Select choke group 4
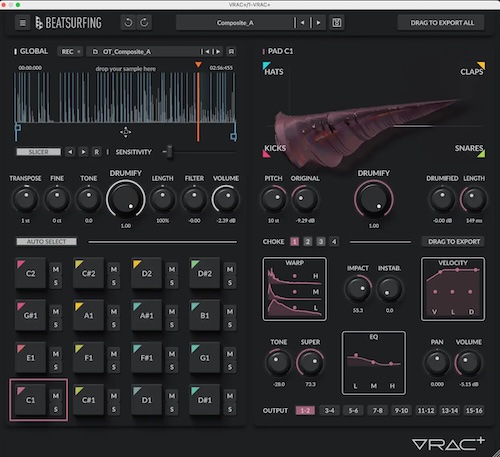Viewport: 500px width, 457px height. coord(334,241)
